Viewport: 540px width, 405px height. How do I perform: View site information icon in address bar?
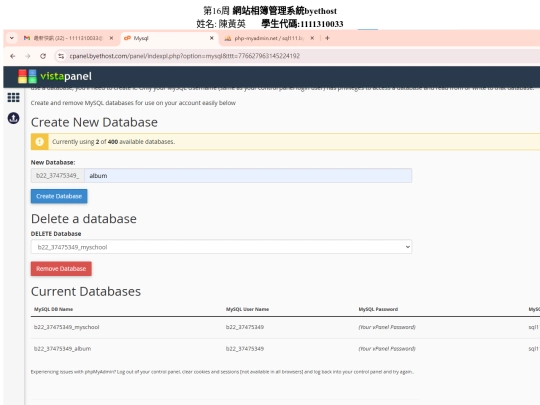[61, 56]
